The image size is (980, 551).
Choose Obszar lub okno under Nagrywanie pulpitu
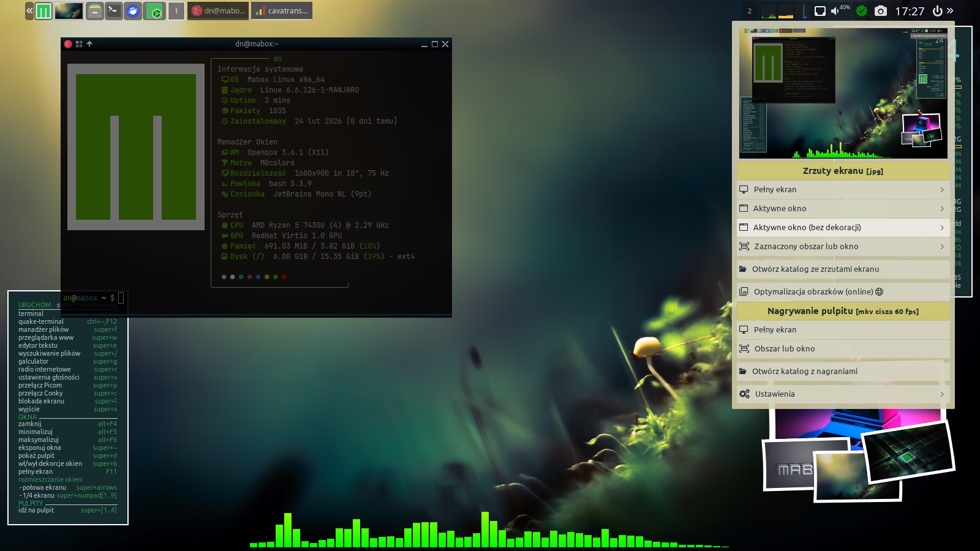coord(843,348)
